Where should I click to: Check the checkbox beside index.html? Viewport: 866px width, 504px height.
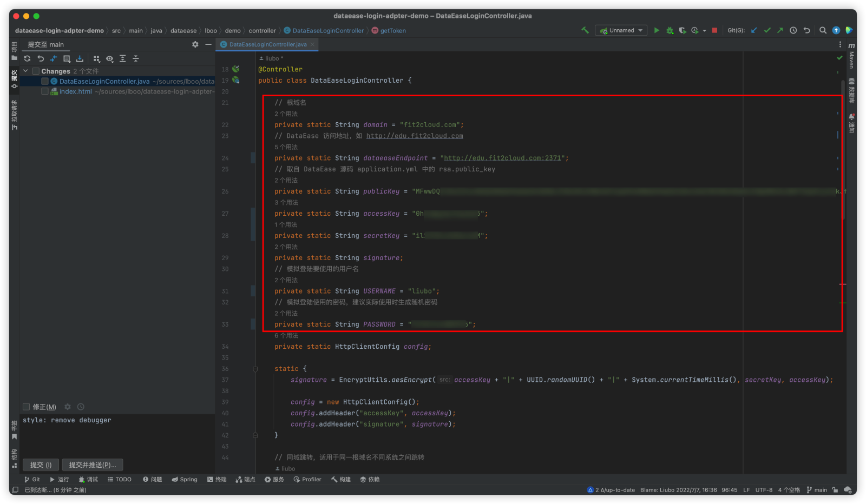(45, 91)
